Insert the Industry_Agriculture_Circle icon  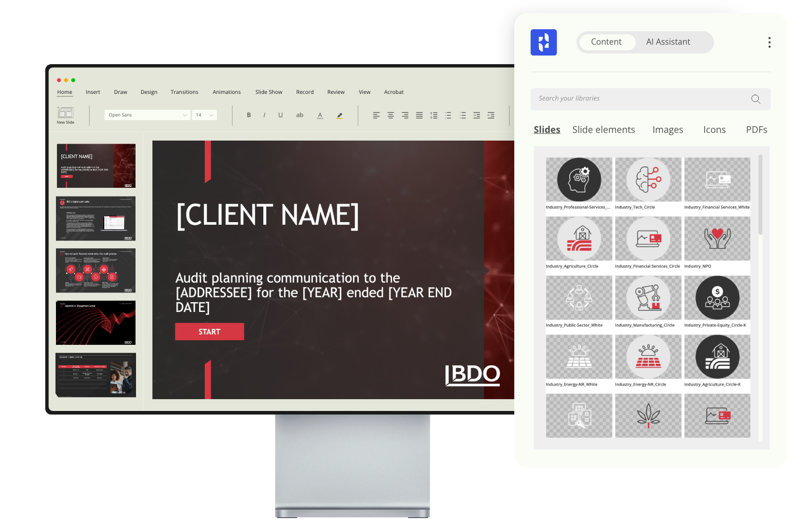coord(579,239)
